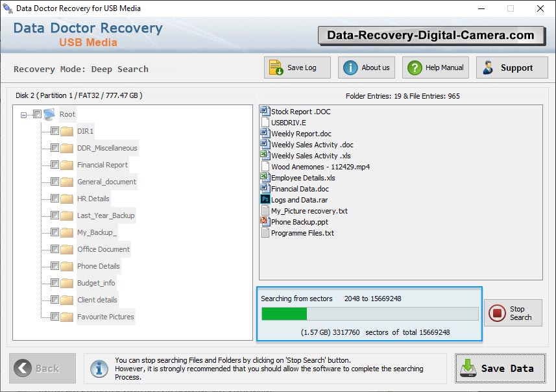Select the Financial Report folder label
This screenshot has width=556, height=392.
click(103, 165)
